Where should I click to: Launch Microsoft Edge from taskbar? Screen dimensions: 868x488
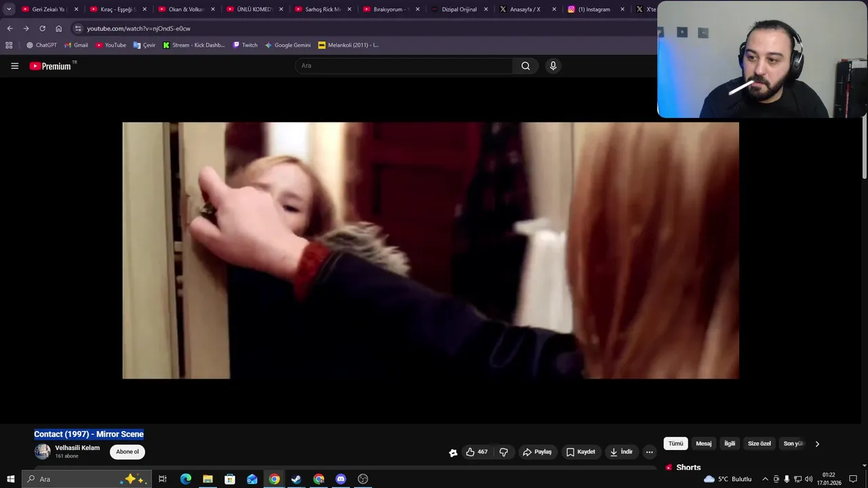[185, 479]
